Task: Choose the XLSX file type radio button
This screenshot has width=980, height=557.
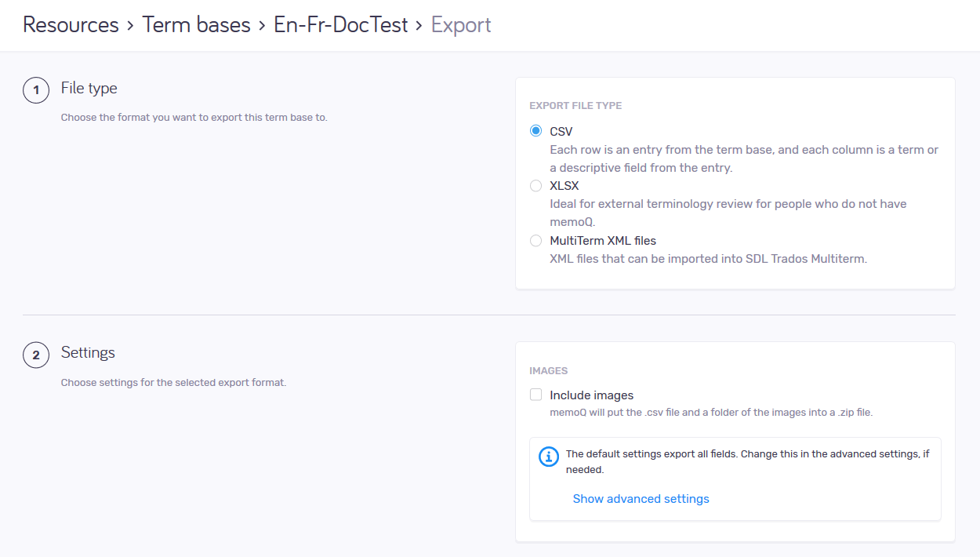Action: (x=536, y=186)
